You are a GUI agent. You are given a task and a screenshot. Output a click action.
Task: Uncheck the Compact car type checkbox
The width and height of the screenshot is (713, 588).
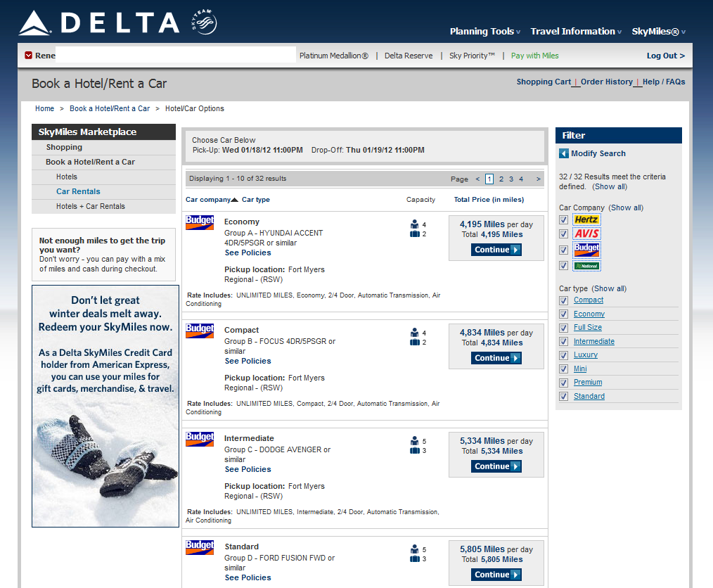563,300
